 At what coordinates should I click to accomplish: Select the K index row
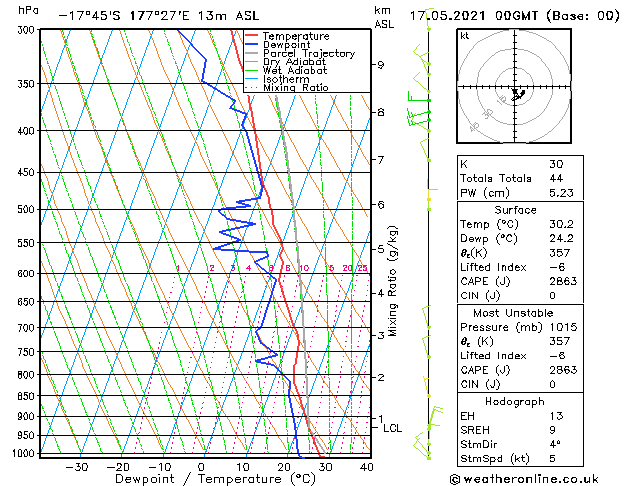(516, 163)
